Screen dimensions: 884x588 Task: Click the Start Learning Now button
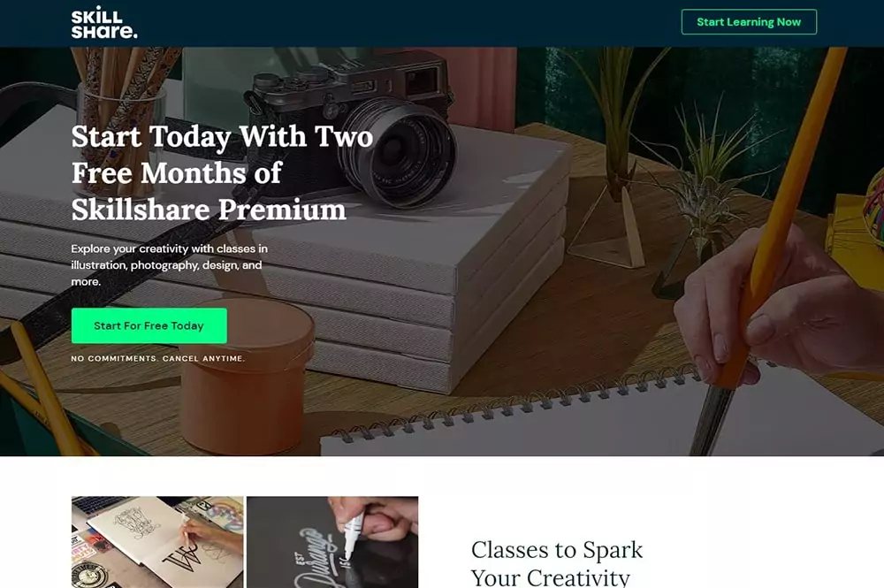tap(749, 22)
